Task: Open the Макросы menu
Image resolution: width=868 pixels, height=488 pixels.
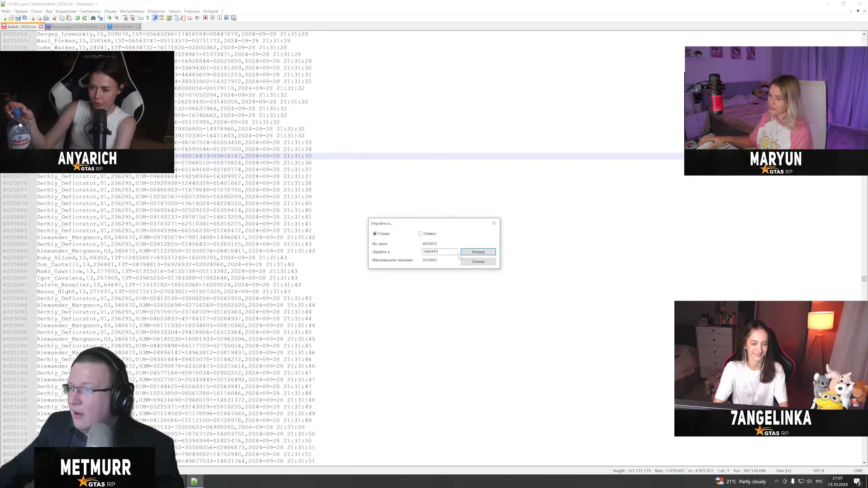Action: pyautogui.click(x=156, y=11)
